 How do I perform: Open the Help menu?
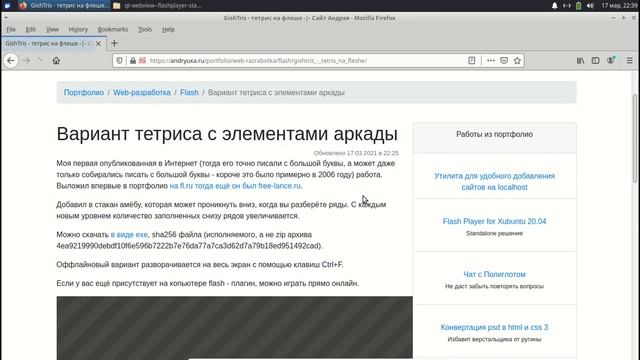tap(168, 29)
